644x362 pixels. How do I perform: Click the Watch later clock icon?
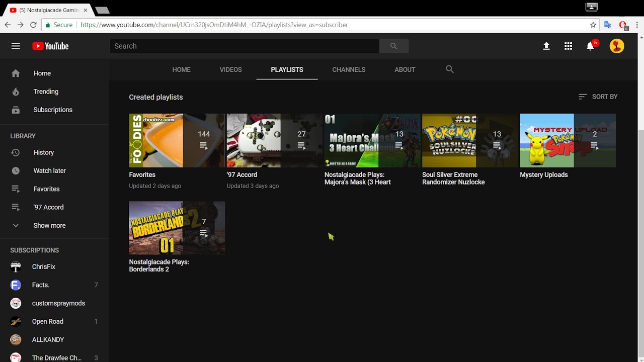point(16,170)
